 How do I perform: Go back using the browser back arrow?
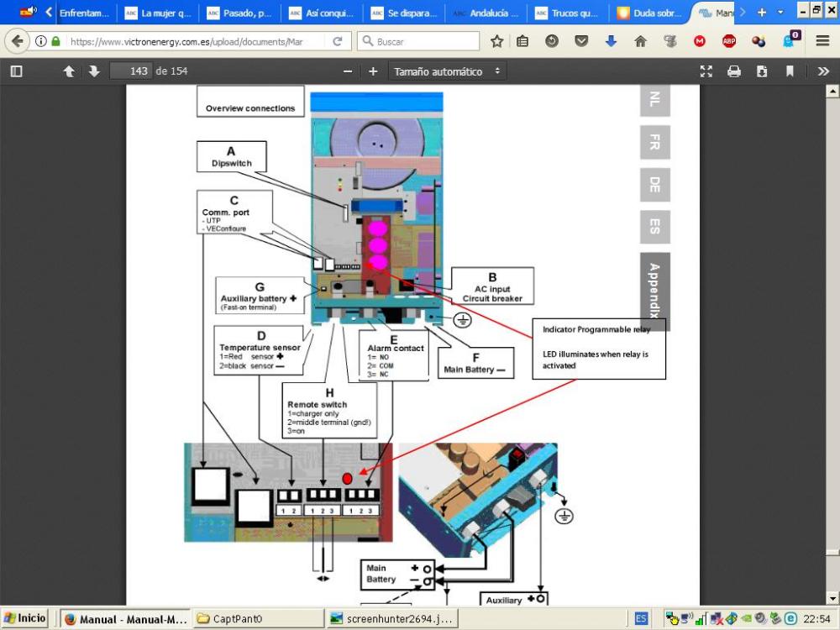(17, 41)
